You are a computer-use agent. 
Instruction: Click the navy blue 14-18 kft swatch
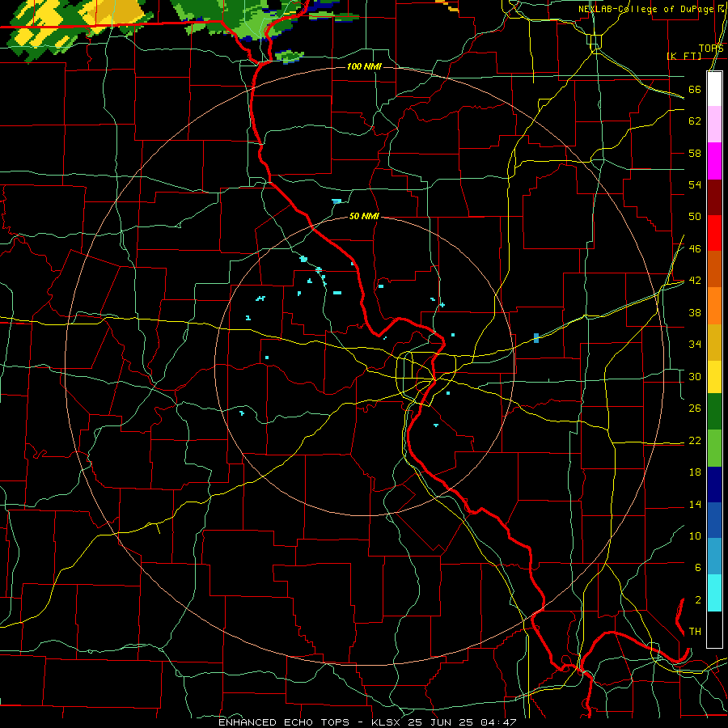[714, 485]
